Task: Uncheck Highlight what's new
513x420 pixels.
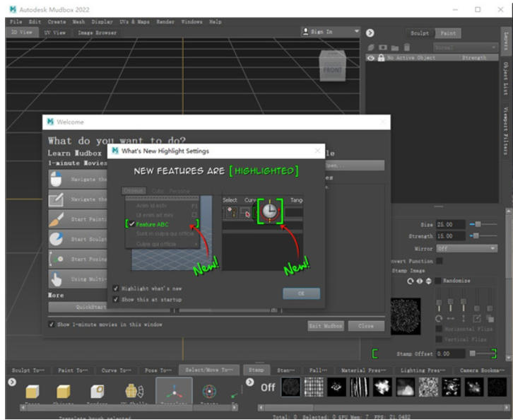Action: [116, 288]
